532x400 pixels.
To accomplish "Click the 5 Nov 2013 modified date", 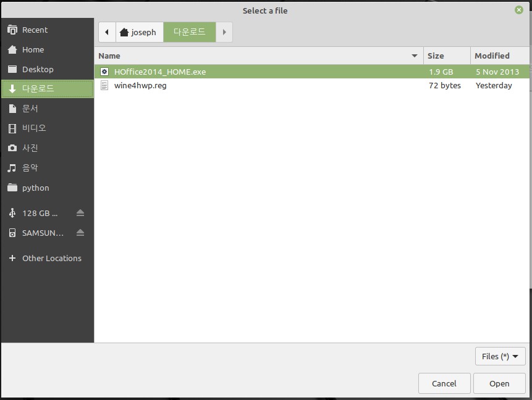I will coord(497,72).
